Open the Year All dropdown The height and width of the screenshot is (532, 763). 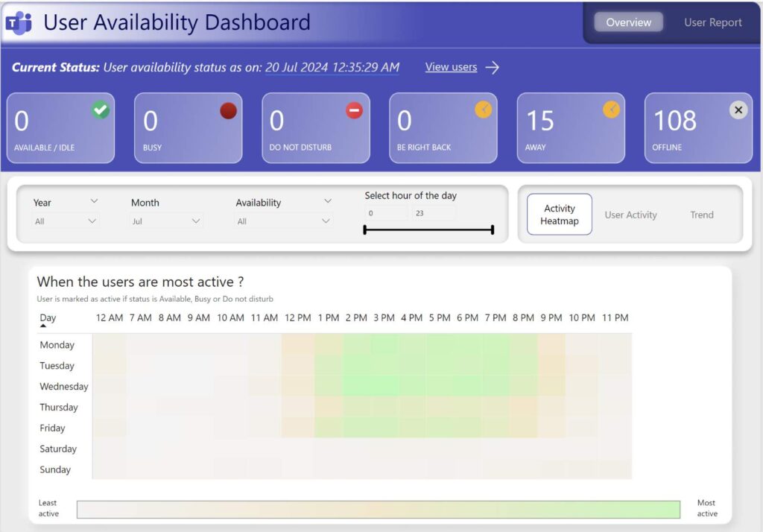66,221
